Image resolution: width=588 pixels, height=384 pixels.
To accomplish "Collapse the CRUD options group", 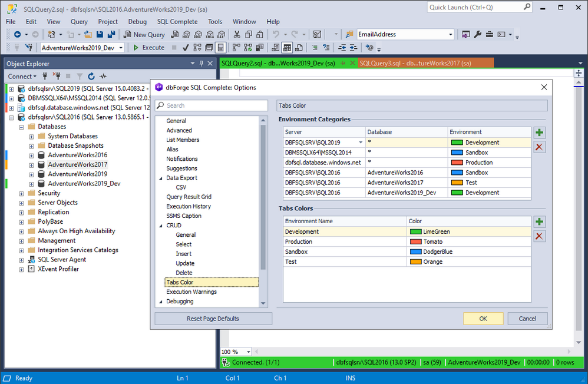I will (161, 226).
